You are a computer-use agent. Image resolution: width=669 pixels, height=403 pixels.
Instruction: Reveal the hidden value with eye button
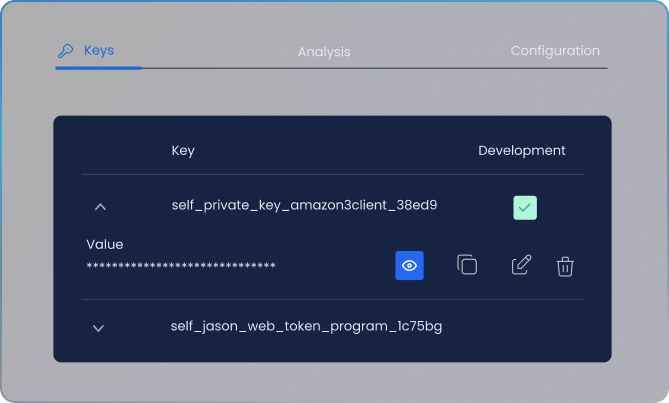(x=409, y=266)
